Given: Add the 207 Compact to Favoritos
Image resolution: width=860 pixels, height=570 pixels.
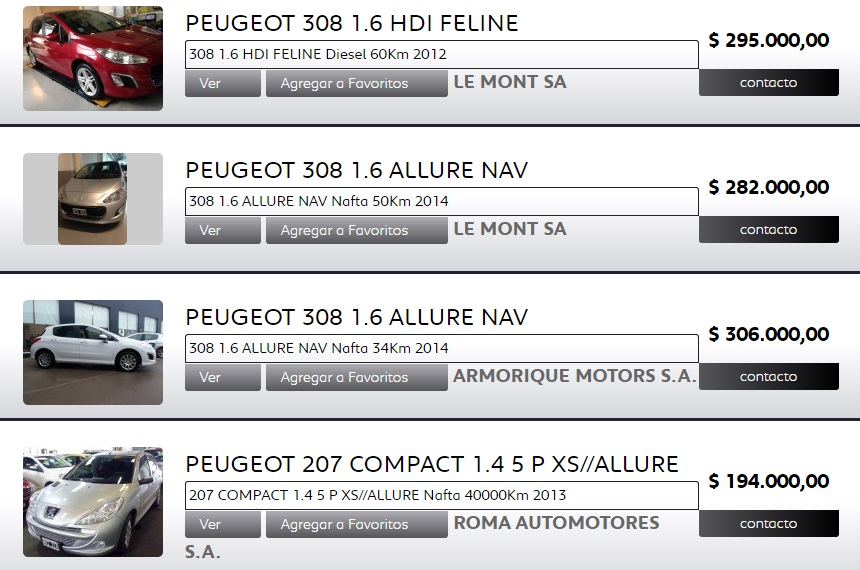Looking at the screenshot, I should pos(356,525).
